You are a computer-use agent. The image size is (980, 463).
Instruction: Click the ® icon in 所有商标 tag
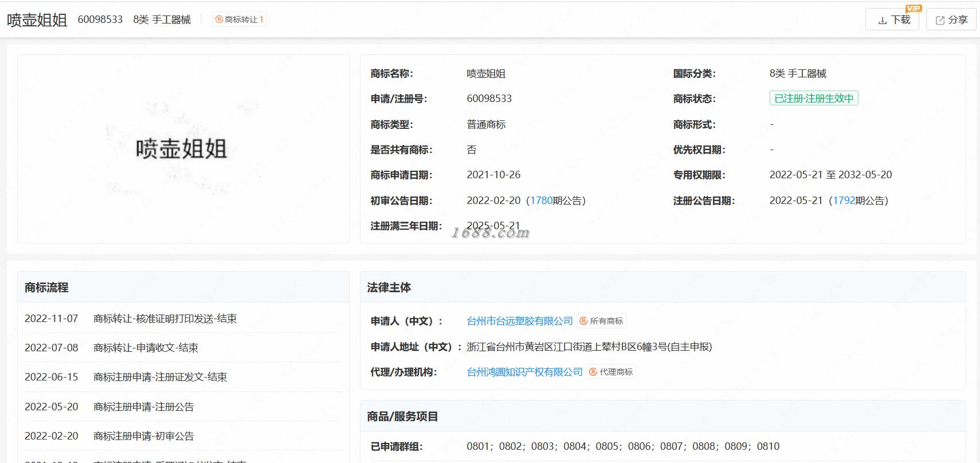click(583, 321)
